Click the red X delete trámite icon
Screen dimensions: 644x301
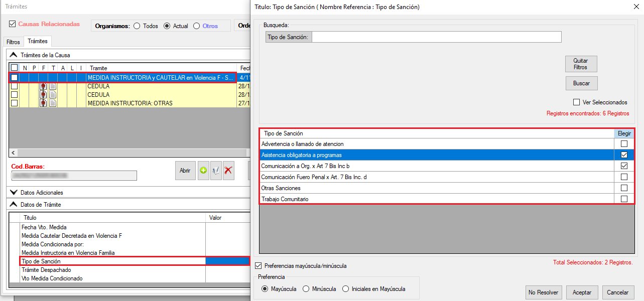coord(228,171)
